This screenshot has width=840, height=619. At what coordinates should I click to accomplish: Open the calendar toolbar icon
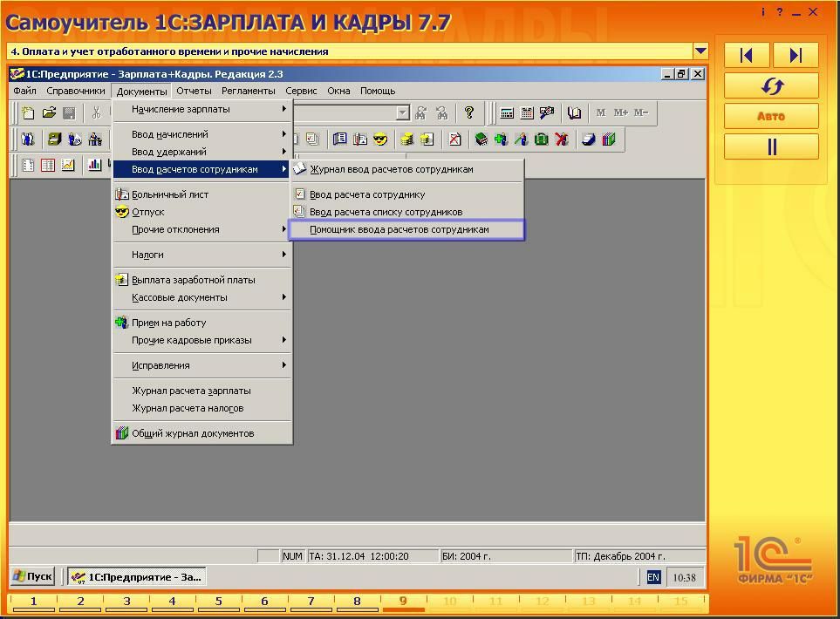pyautogui.click(x=527, y=112)
